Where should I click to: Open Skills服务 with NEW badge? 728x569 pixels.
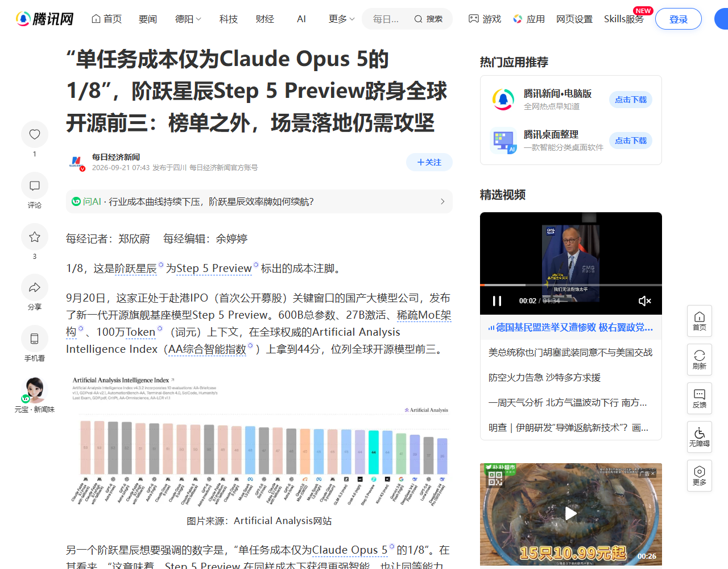coord(624,19)
